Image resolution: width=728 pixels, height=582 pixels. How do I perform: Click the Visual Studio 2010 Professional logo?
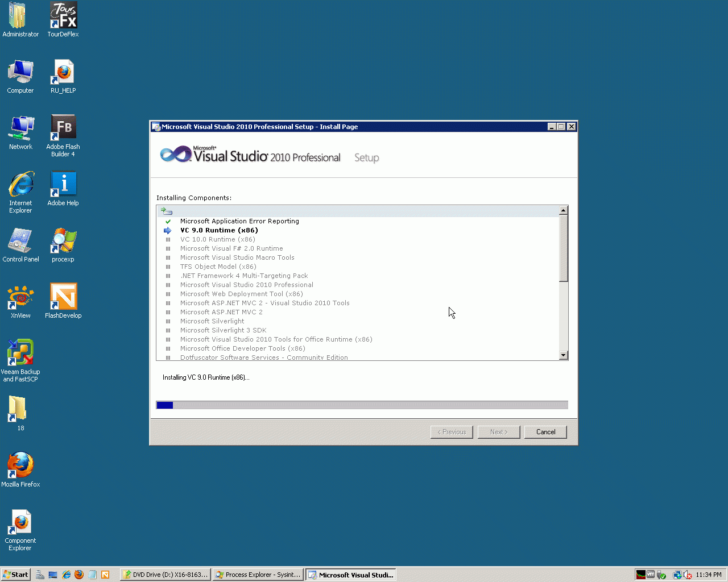(250, 155)
